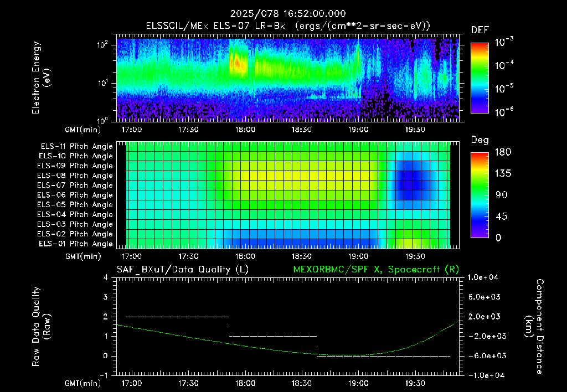This screenshot has width=567, height=392.
Task: Select the ELS-06 Pitch Angle label
Action: pyautogui.click(x=75, y=195)
